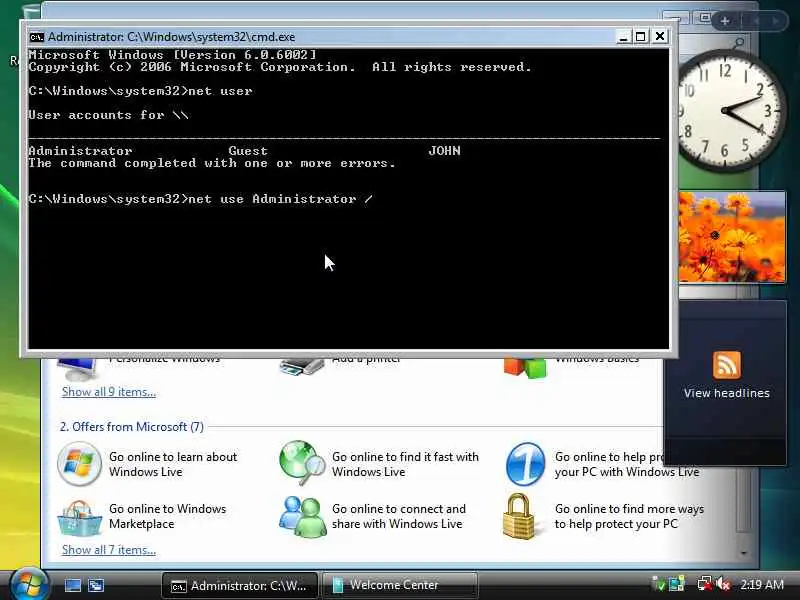Screen dimensions: 800x600
Task: Click the command completed with errors message
Action: 212,163
